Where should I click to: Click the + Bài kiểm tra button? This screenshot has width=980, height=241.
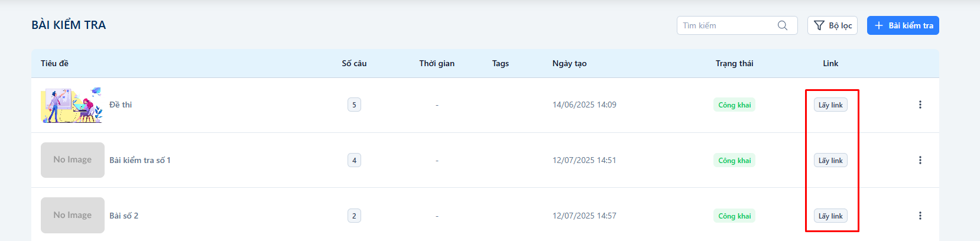pyautogui.click(x=903, y=25)
